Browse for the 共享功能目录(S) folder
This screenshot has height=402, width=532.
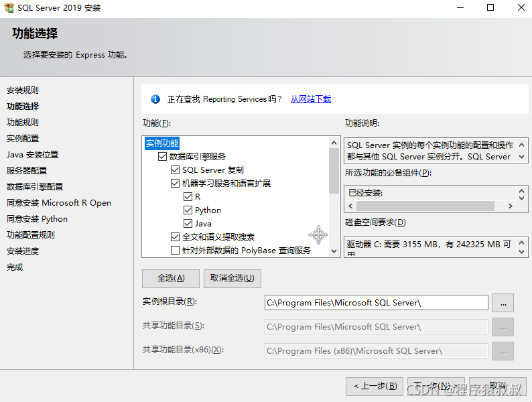(503, 327)
